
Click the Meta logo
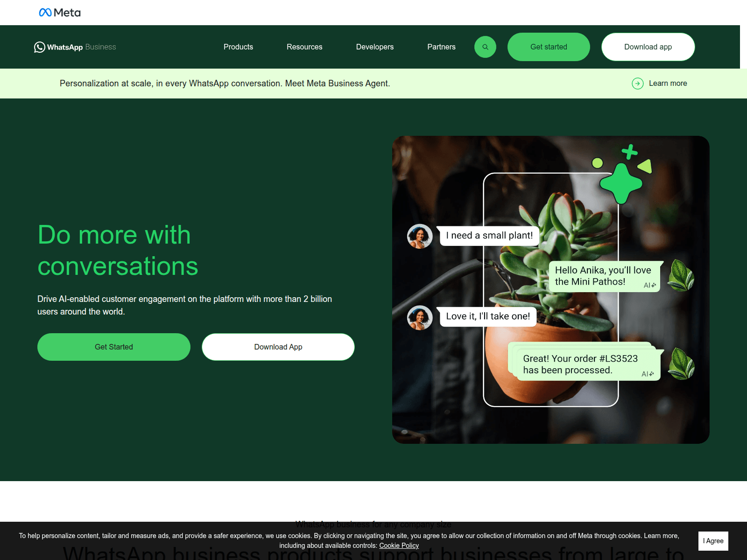[60, 13]
